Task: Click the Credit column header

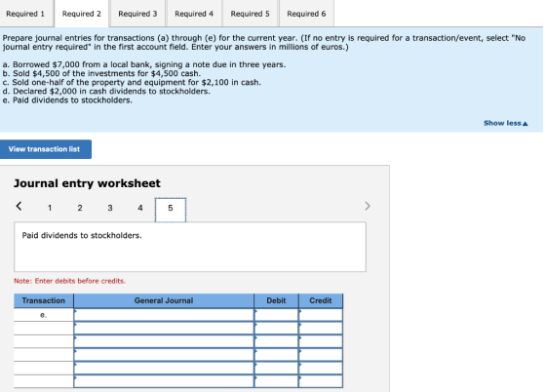Action: click(321, 300)
